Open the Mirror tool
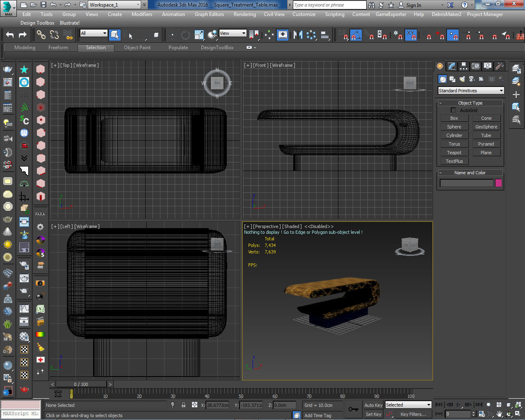The width and height of the screenshot is (525, 420). coord(298,35)
